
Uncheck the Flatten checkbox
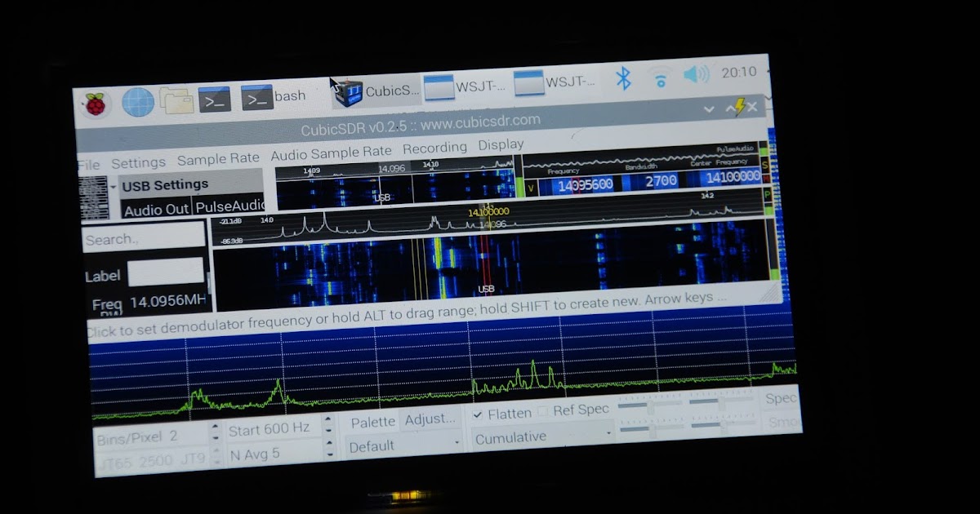tap(479, 414)
